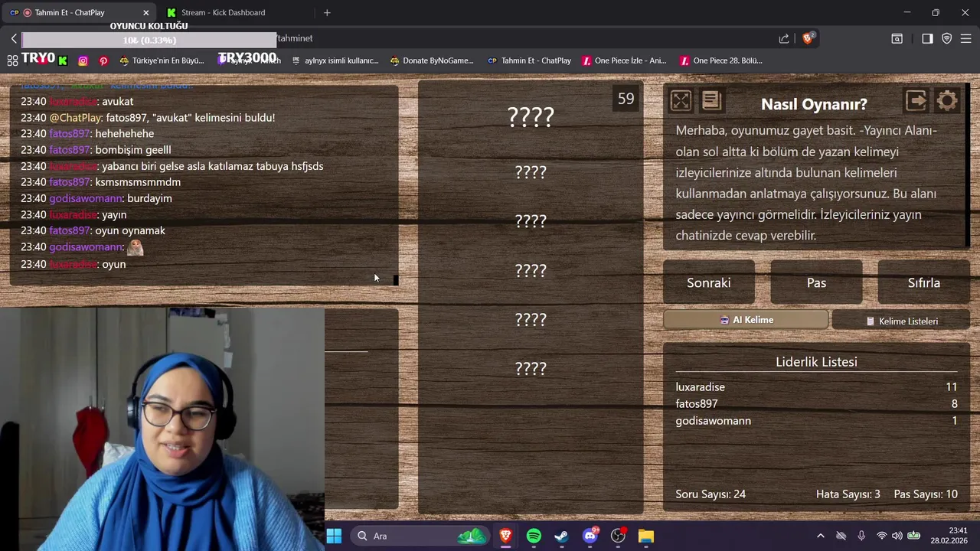Open Spotify from the taskbar

(x=534, y=536)
